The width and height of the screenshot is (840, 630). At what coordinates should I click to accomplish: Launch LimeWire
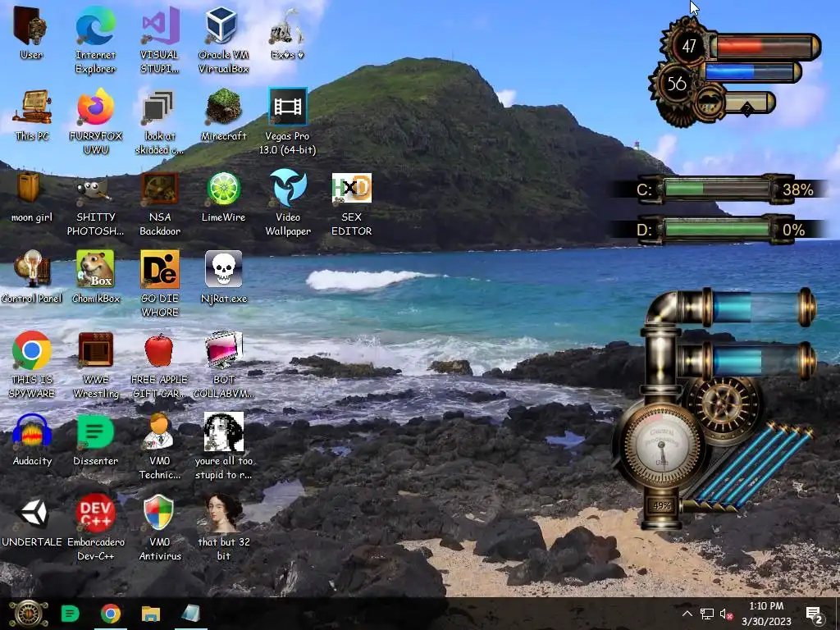click(x=223, y=196)
